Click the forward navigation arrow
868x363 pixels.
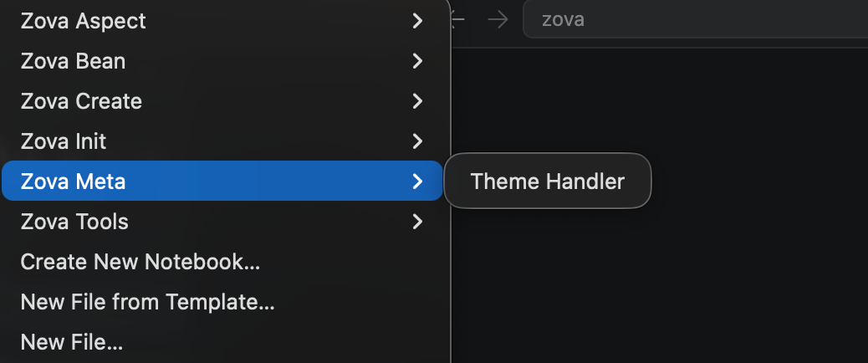[x=498, y=20]
